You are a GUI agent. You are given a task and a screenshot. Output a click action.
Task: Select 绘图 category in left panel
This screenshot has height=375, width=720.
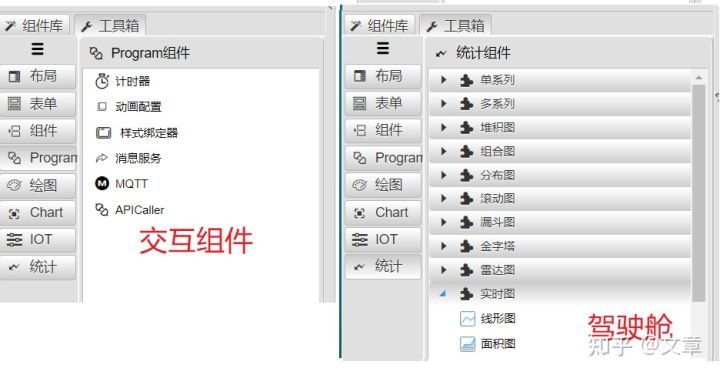(x=38, y=185)
